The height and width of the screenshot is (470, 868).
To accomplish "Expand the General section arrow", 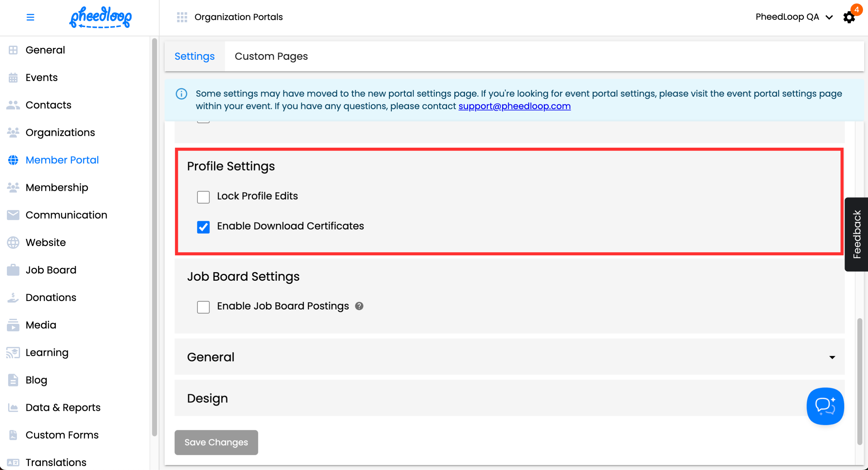I will tap(832, 357).
